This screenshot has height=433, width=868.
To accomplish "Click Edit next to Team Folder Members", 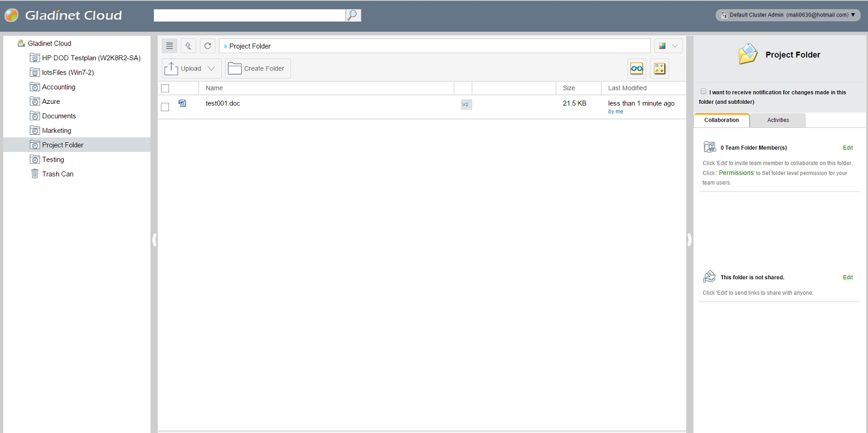I will [847, 148].
